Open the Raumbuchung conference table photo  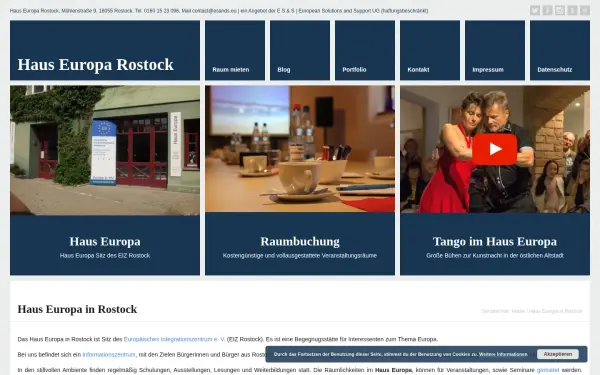pos(300,149)
